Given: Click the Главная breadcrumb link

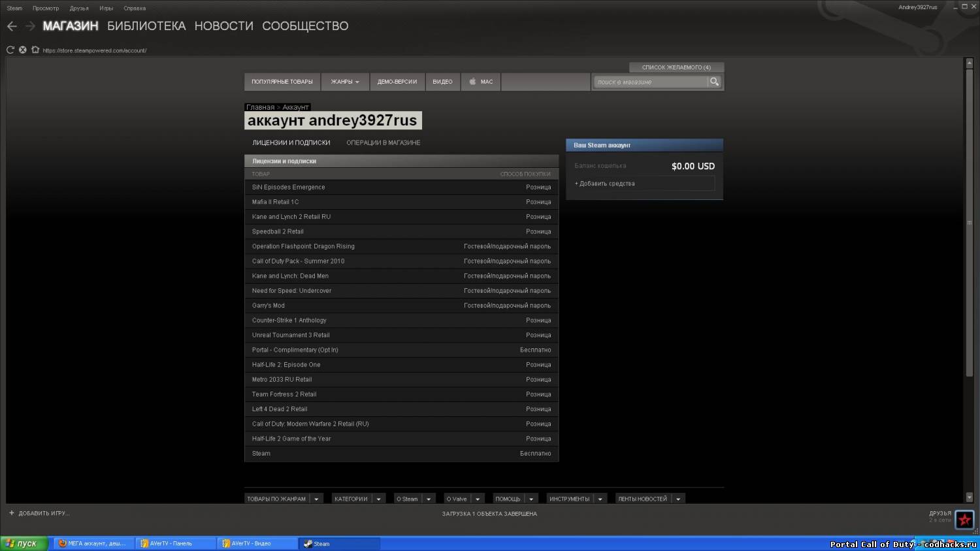Looking at the screenshot, I should coord(260,107).
